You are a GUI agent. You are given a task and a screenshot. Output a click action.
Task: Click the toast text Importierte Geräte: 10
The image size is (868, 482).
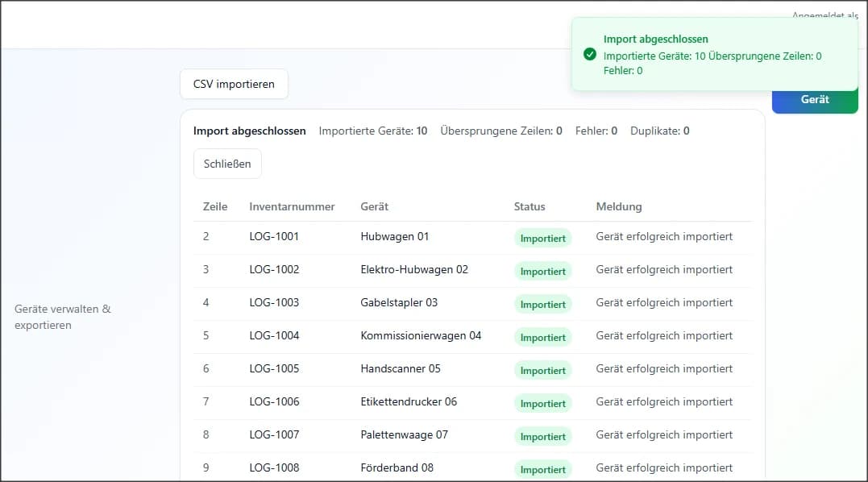coord(654,56)
